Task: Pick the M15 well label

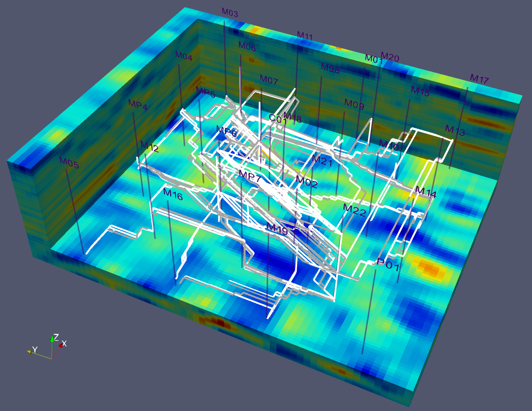Action: tap(420, 91)
